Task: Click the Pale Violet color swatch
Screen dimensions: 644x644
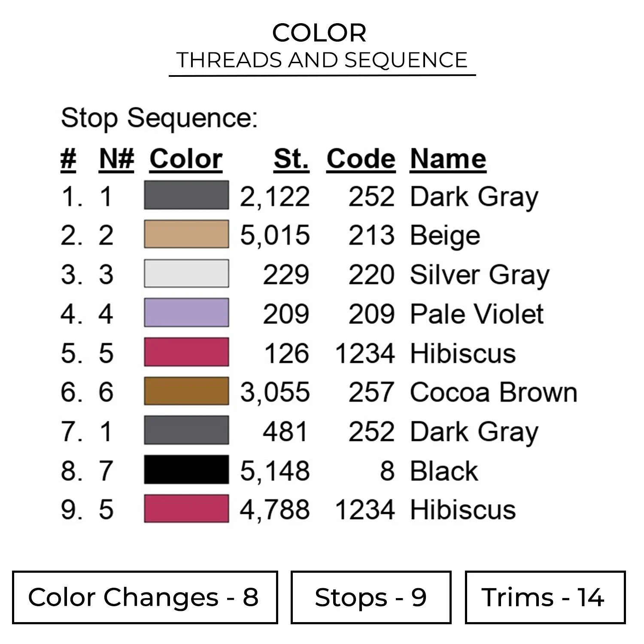Action: pos(186,313)
